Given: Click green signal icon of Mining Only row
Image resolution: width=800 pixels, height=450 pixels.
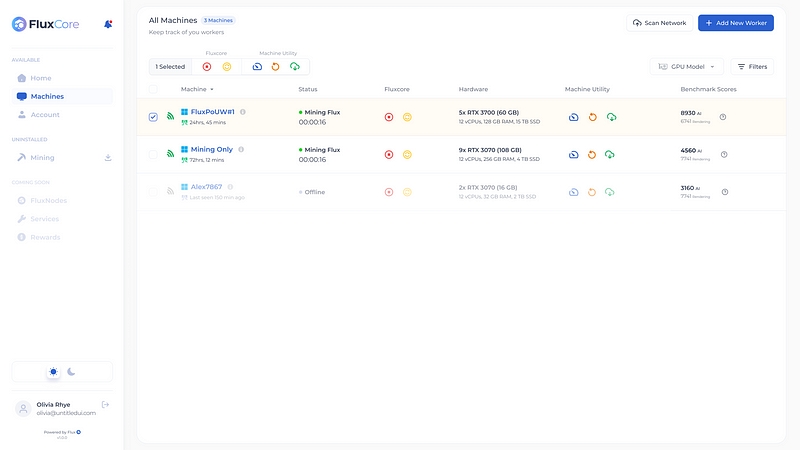Looking at the screenshot, I should [170, 154].
